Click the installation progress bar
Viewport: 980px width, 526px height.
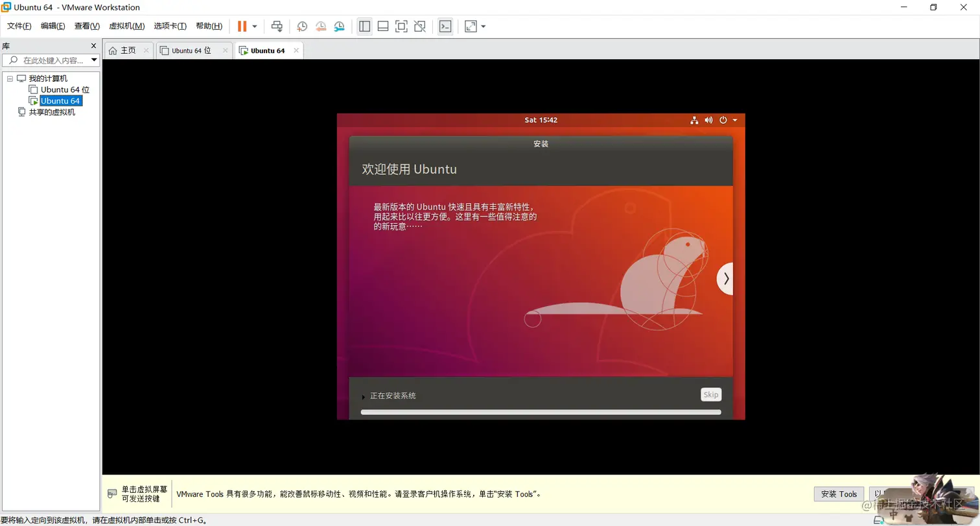(x=541, y=412)
